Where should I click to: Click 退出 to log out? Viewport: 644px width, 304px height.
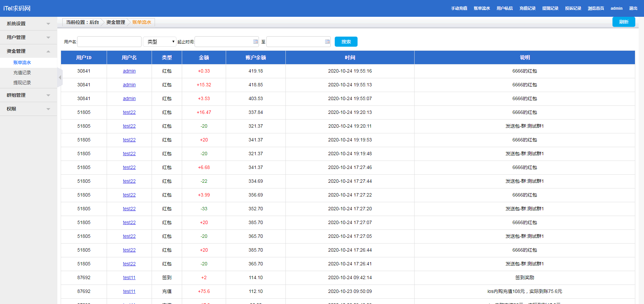(x=633, y=8)
